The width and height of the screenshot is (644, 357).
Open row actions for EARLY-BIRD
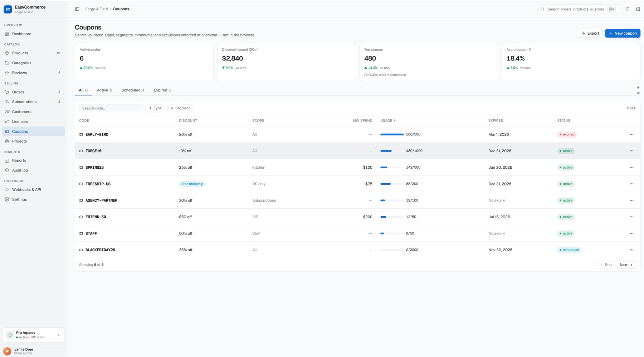tap(631, 134)
